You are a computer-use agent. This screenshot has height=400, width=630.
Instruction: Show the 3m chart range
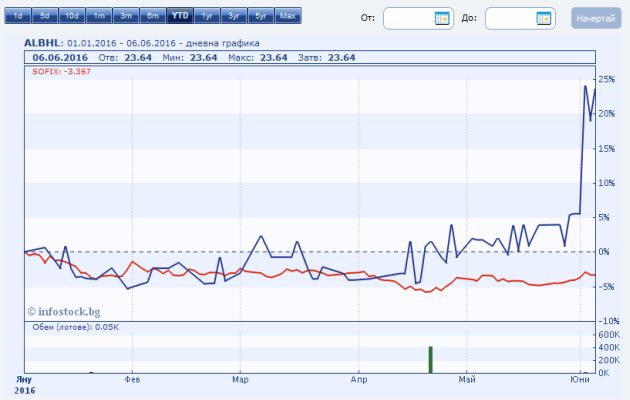click(x=125, y=17)
